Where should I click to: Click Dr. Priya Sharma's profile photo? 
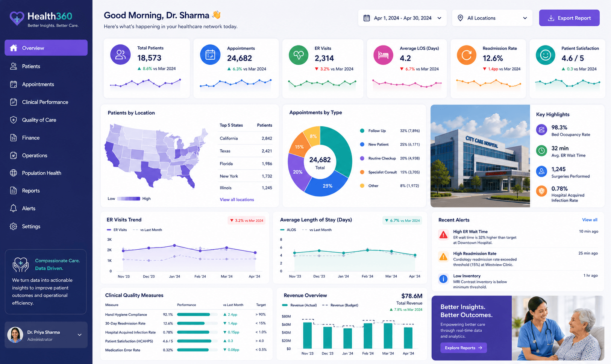15,335
